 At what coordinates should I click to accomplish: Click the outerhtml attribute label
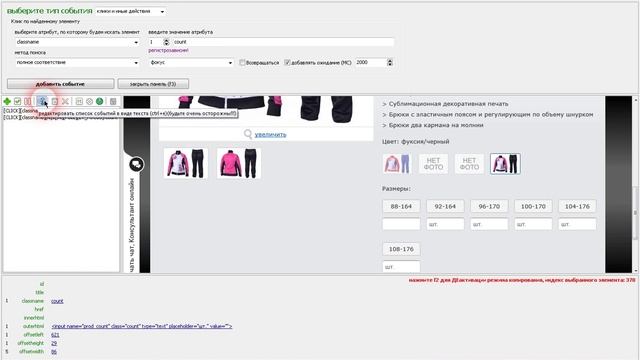click(x=33, y=326)
